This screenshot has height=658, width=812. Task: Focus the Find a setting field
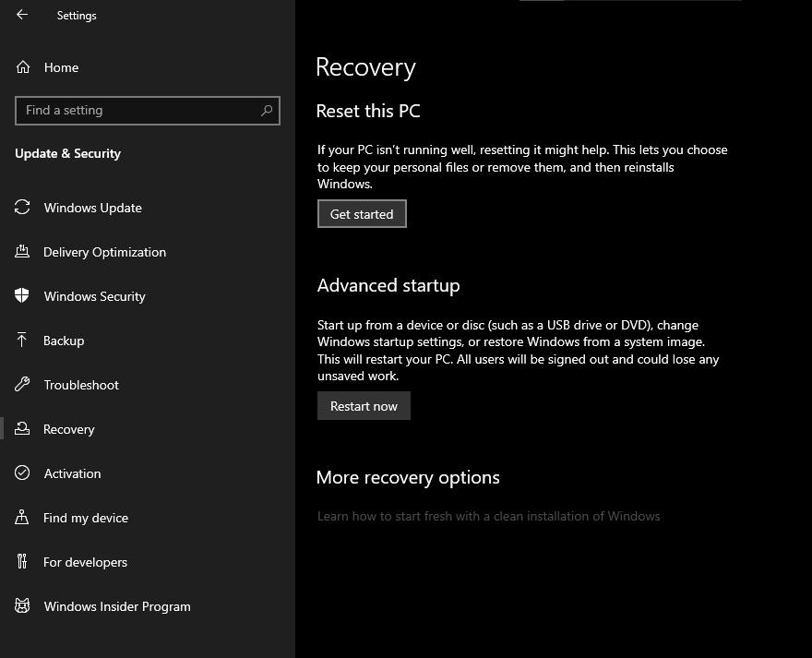coord(138,111)
